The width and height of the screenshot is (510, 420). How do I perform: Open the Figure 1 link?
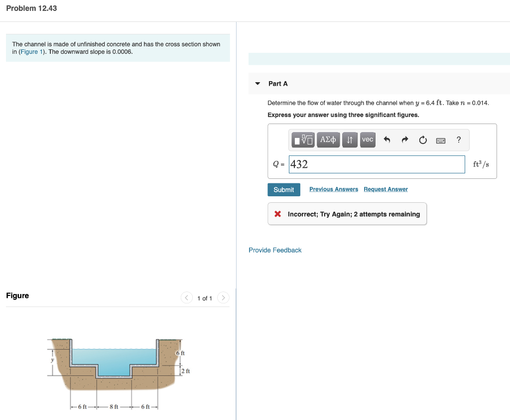click(x=31, y=52)
